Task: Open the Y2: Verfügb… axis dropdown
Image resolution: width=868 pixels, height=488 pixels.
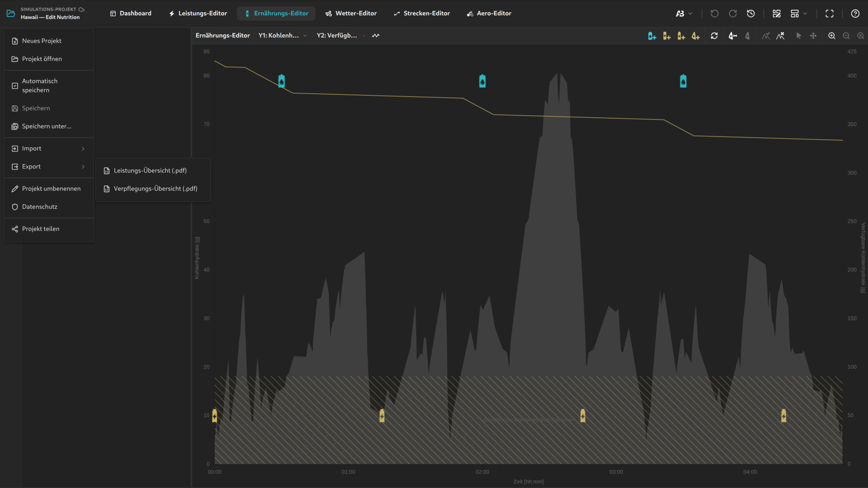Action: [341, 36]
